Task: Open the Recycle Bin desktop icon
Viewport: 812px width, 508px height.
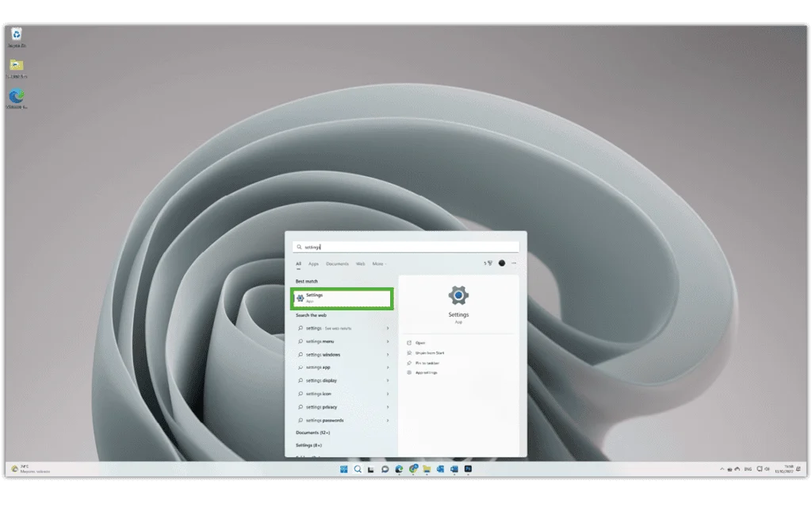Action: [17, 37]
